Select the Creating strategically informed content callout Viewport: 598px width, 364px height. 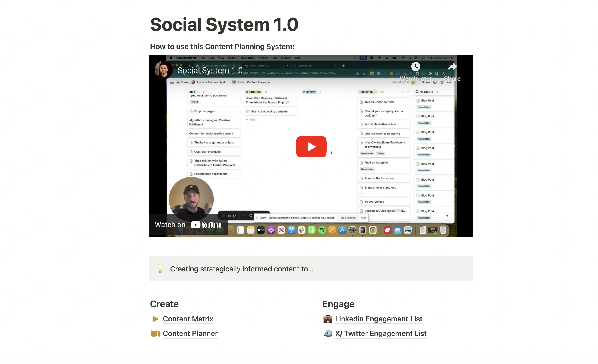(242, 269)
